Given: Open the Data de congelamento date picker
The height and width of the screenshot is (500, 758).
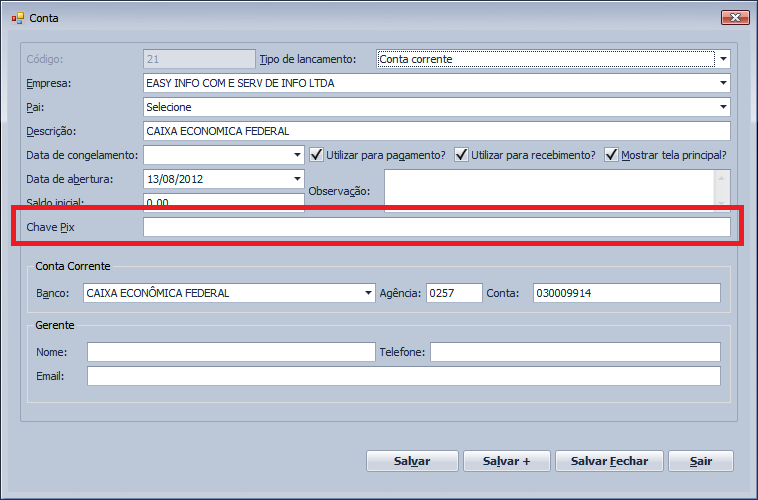Looking at the screenshot, I should click(x=297, y=155).
